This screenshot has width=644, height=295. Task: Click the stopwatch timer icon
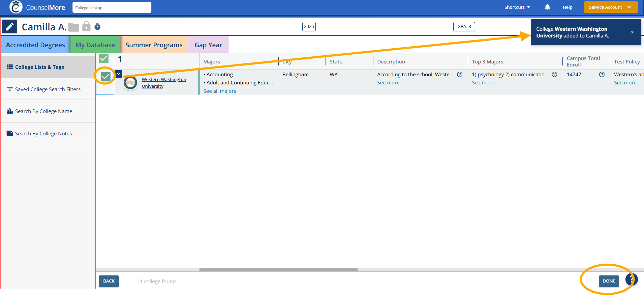click(x=97, y=27)
